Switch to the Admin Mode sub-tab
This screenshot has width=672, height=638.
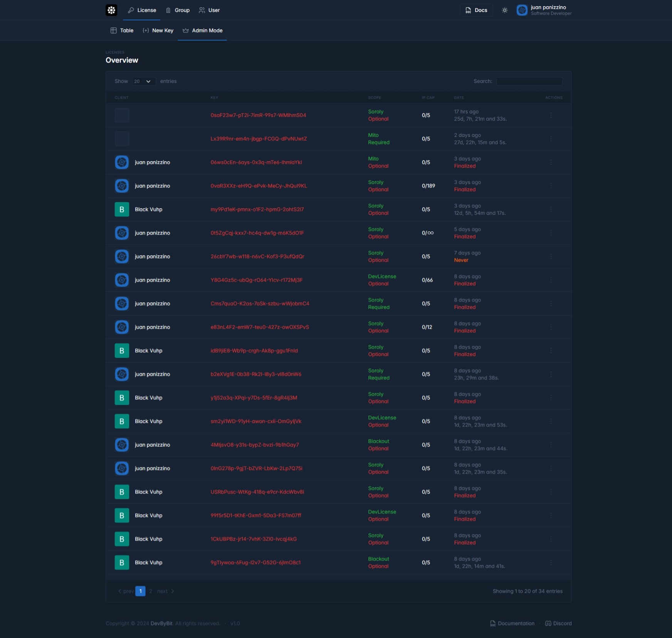(x=202, y=30)
